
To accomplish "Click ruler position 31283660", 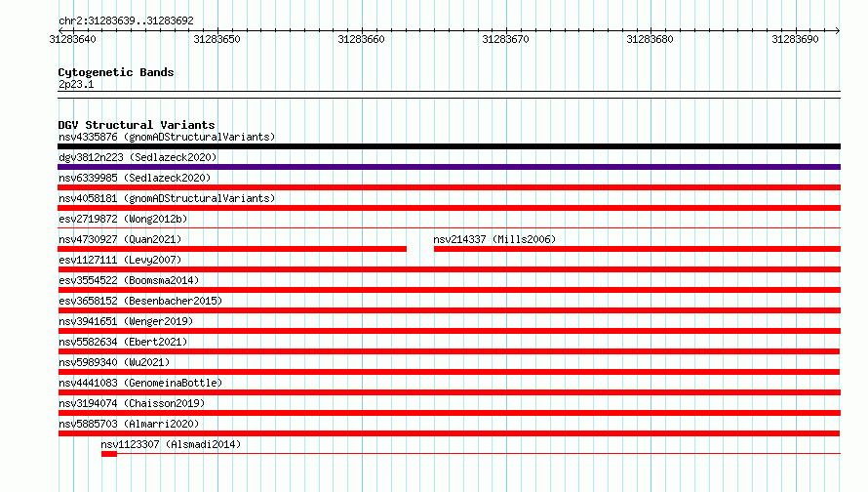I will tap(361, 39).
